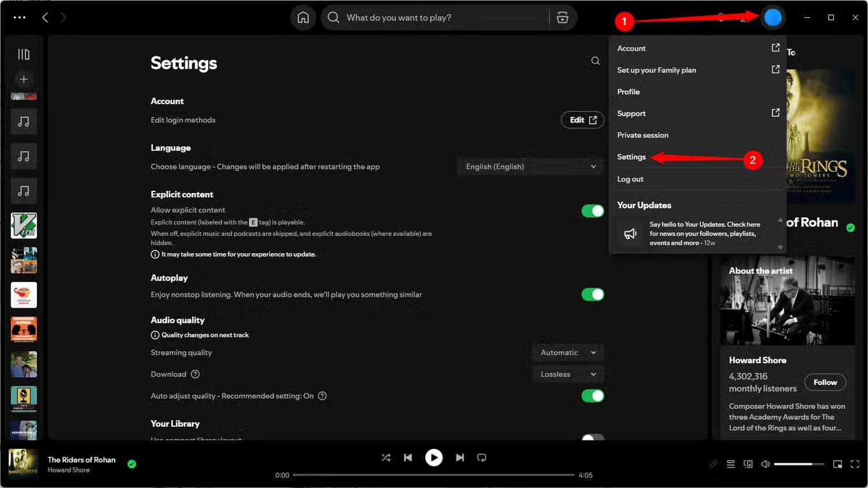Select Set up your Family plan

click(698, 70)
